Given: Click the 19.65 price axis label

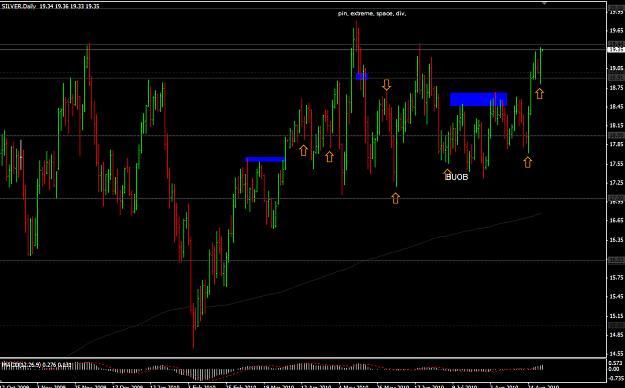Looking at the screenshot, I should [616, 30].
